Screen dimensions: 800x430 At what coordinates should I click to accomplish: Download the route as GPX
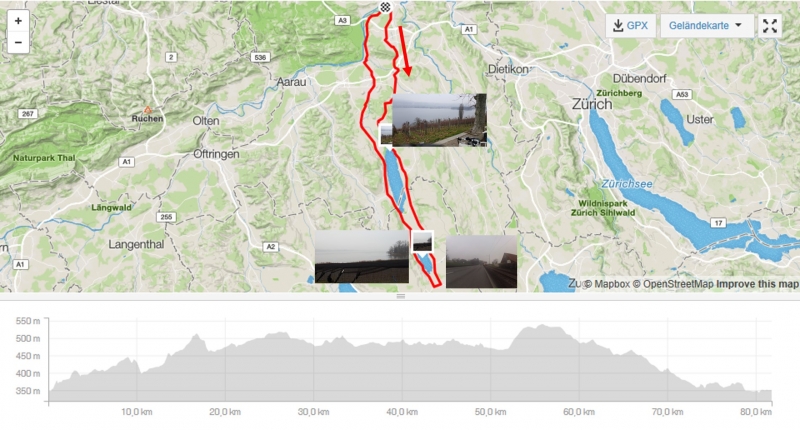631,26
